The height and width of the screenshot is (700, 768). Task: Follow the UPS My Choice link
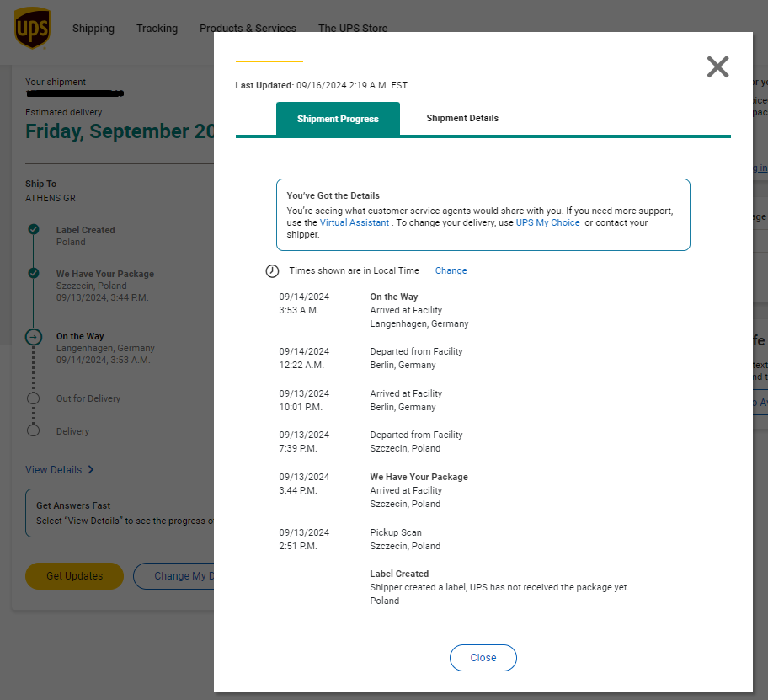(547, 222)
